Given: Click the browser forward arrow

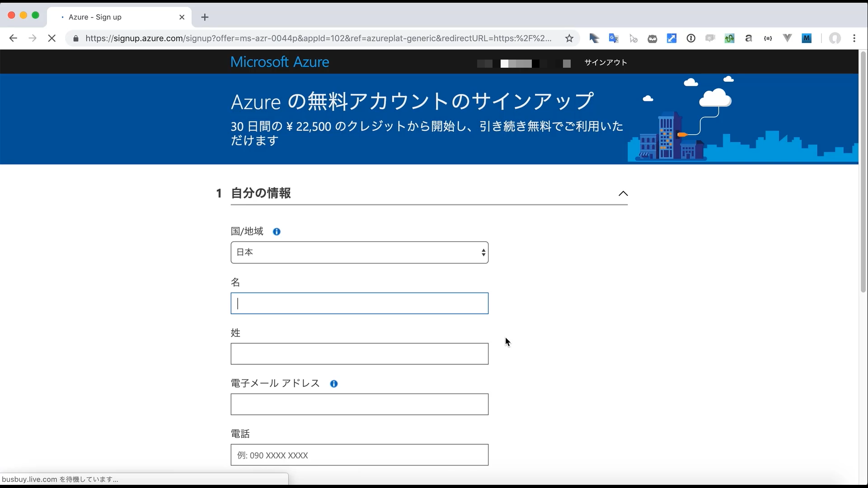Looking at the screenshot, I should point(32,38).
